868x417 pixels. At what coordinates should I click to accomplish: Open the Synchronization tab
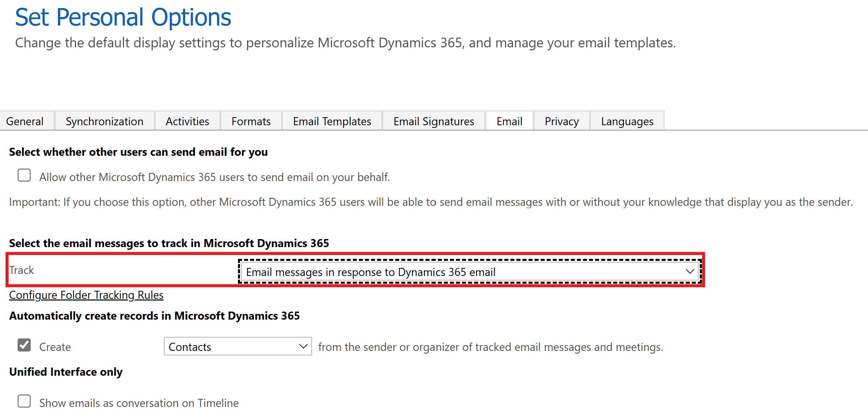click(x=104, y=121)
